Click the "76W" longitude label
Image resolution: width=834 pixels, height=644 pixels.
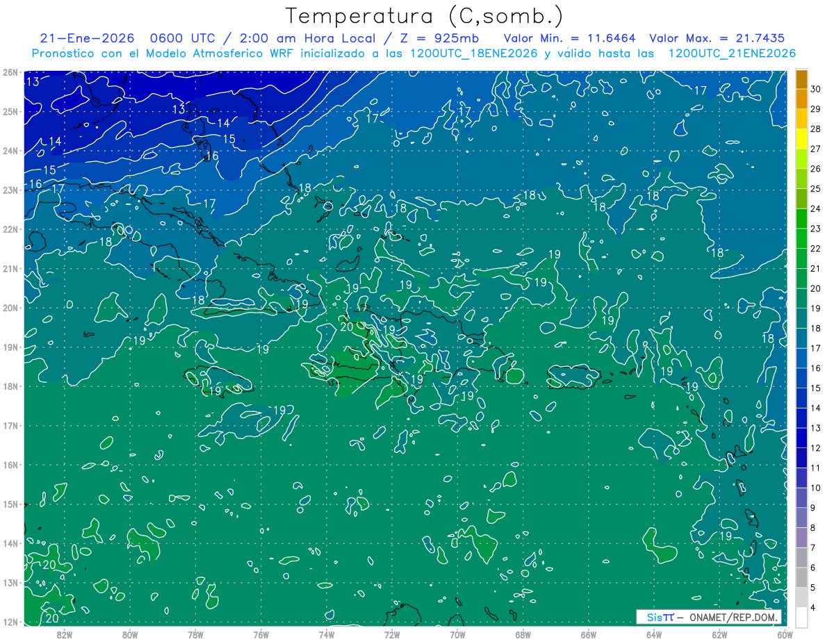pyautogui.click(x=261, y=635)
